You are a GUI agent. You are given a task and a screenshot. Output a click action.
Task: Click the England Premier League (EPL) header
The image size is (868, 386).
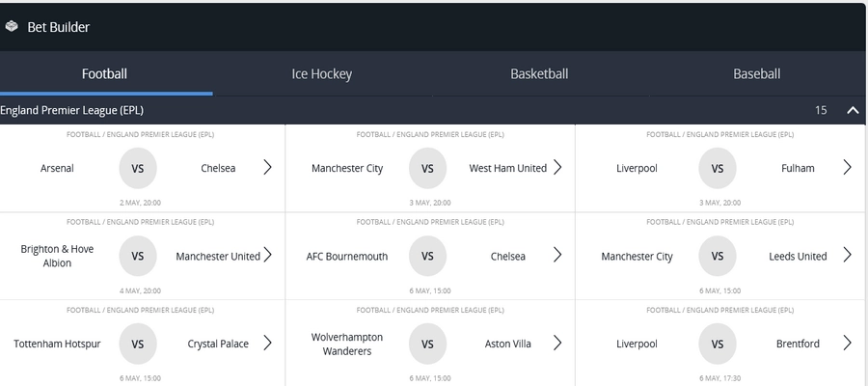71,110
